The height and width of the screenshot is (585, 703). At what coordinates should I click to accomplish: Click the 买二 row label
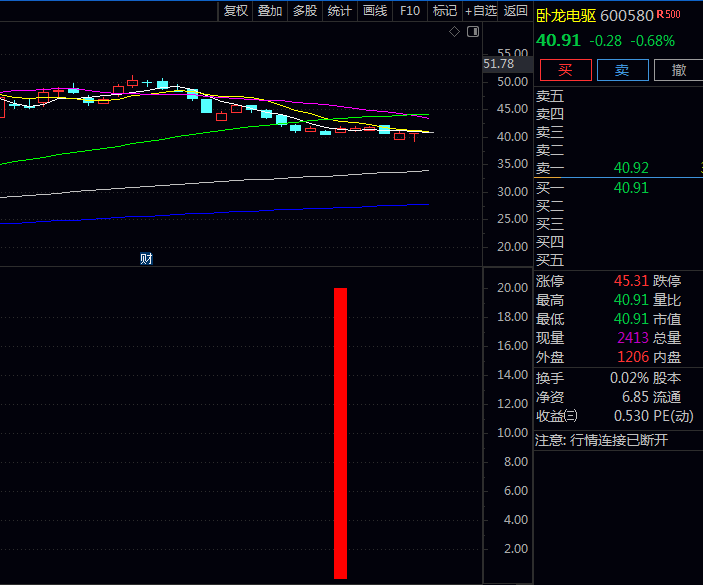[550, 206]
